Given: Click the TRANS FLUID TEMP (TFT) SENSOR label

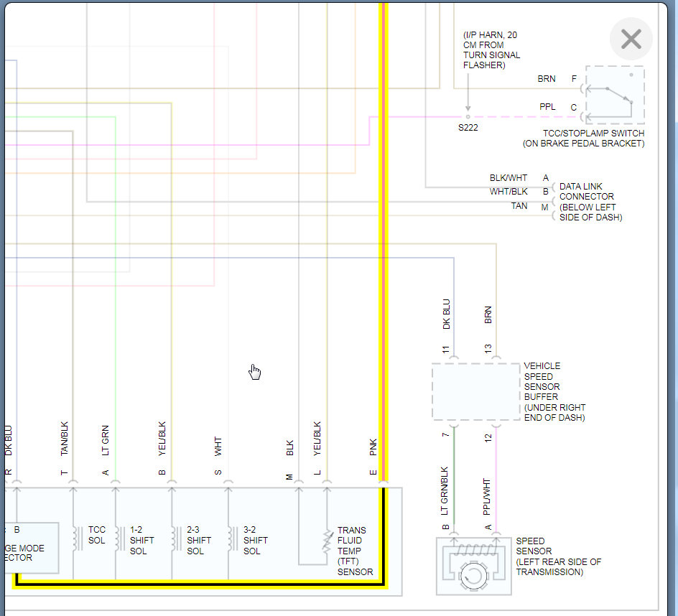Looking at the screenshot, I should coord(355,551).
